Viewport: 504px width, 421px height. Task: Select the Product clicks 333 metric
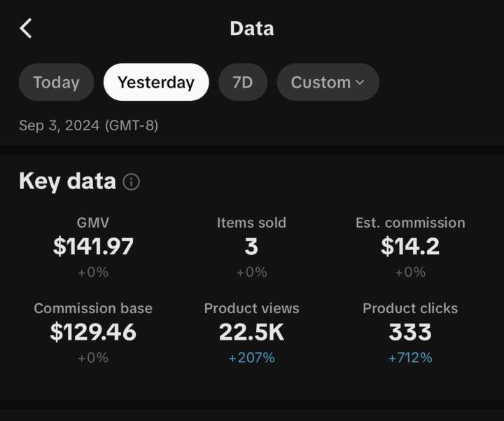pyautogui.click(x=410, y=331)
